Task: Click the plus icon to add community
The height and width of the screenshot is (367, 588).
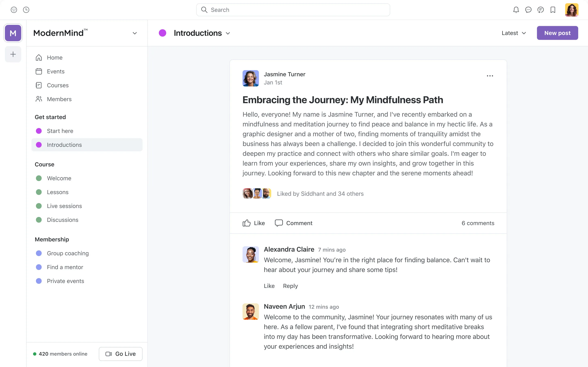Action: click(13, 54)
